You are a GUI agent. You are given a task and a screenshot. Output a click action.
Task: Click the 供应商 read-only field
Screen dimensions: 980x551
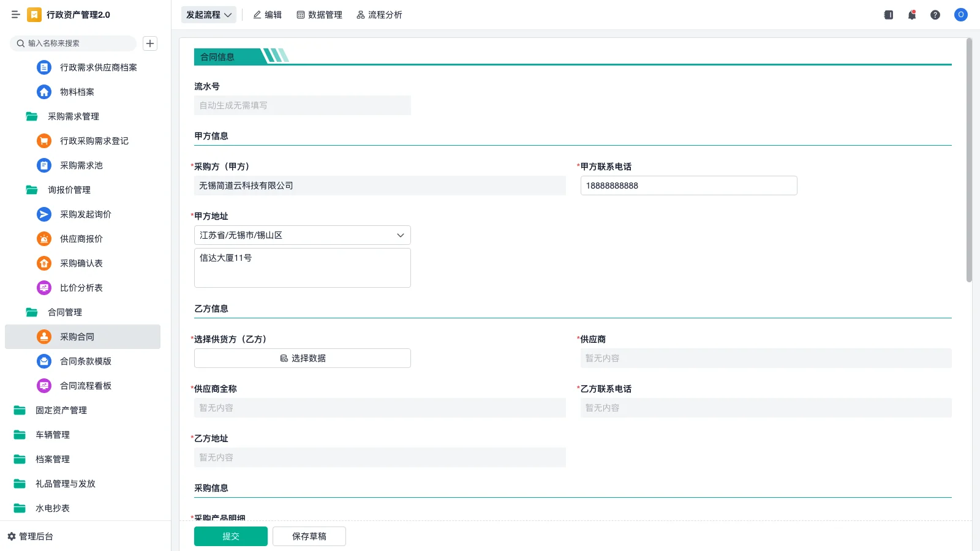(766, 358)
